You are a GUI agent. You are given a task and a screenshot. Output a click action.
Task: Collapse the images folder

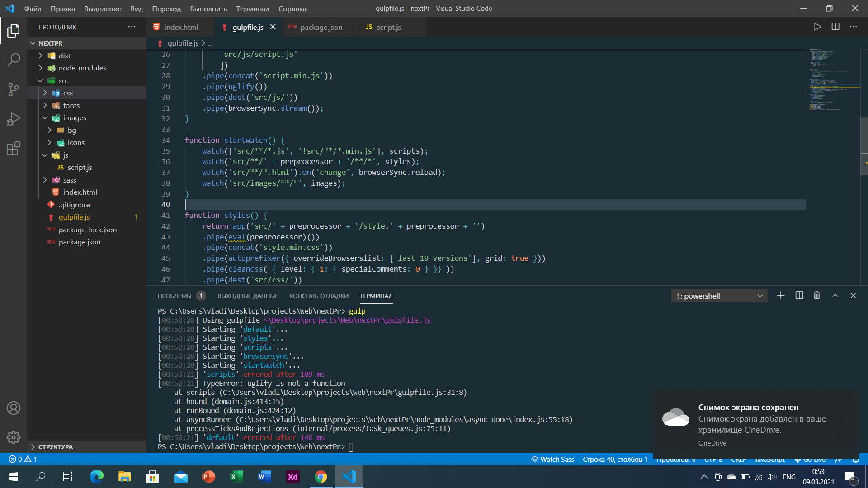87,117
